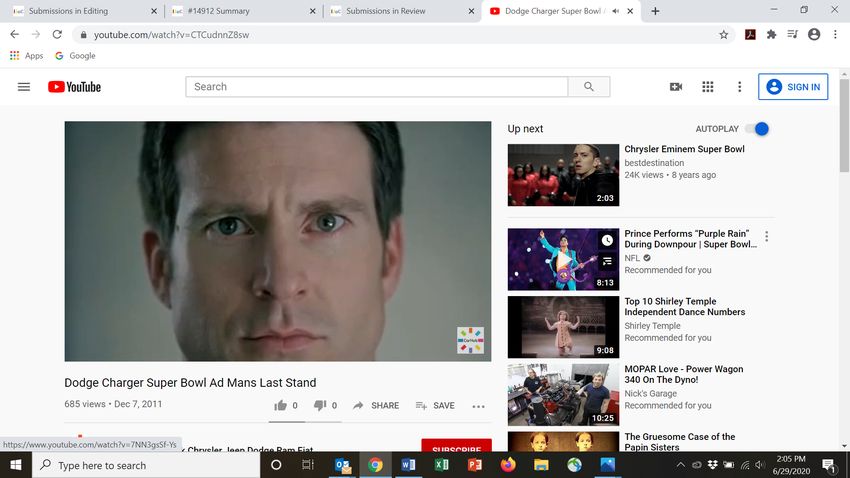Open Word from the taskbar
Image resolution: width=850 pixels, height=478 pixels.
(408, 465)
